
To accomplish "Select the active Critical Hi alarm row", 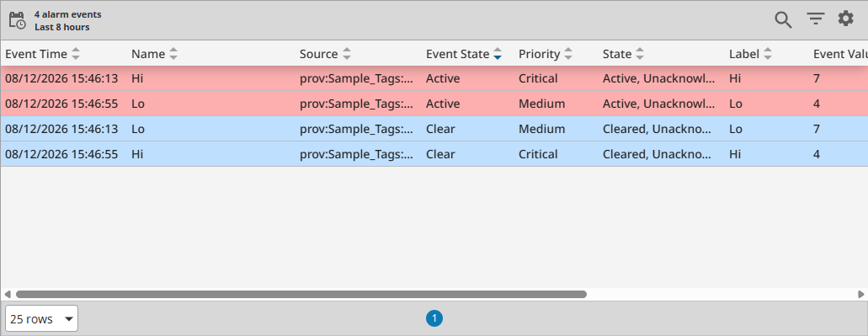I will click(434, 78).
